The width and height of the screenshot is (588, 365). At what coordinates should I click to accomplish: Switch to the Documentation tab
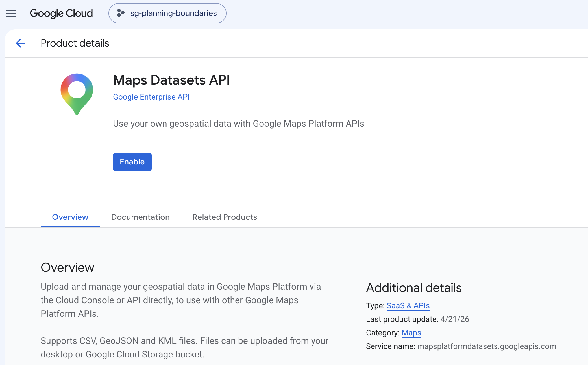coord(140,217)
